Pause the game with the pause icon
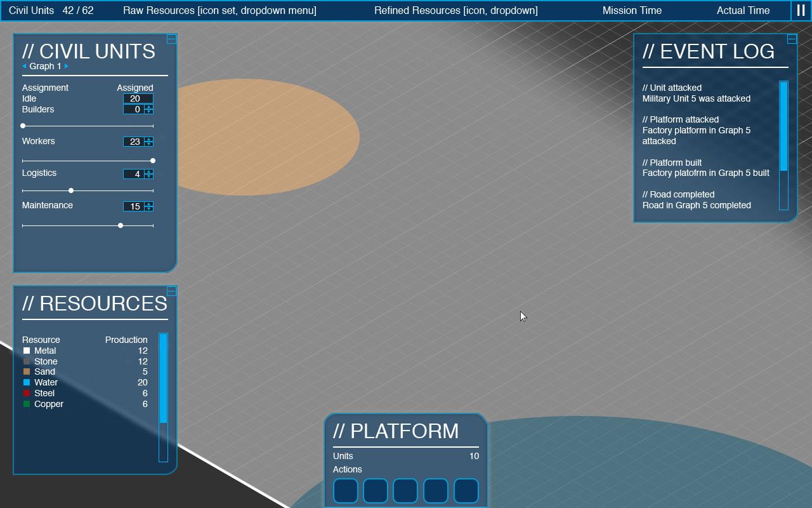Screen dimensions: 812x508 pyautogui.click(x=801, y=10)
